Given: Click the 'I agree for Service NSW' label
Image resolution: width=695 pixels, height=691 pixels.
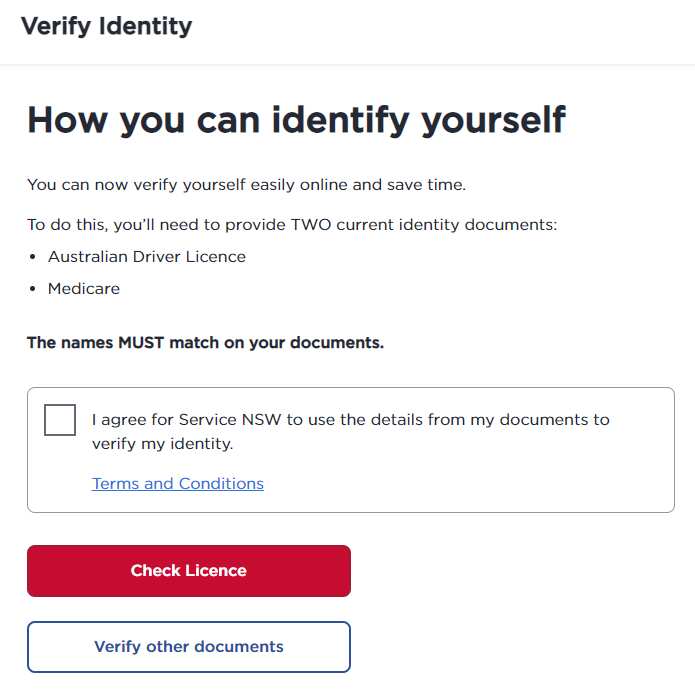Looking at the screenshot, I should [350, 420].
